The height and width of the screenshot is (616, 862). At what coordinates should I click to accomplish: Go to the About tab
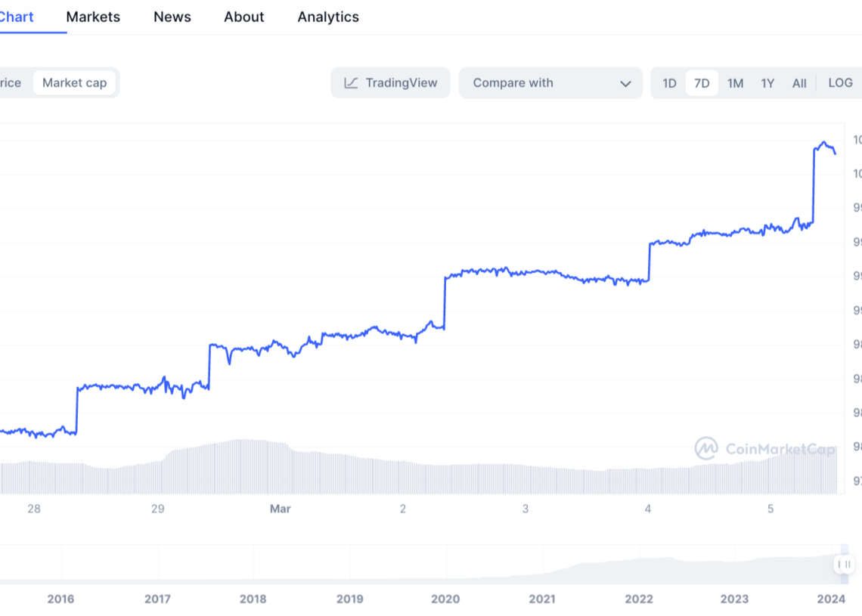click(243, 17)
